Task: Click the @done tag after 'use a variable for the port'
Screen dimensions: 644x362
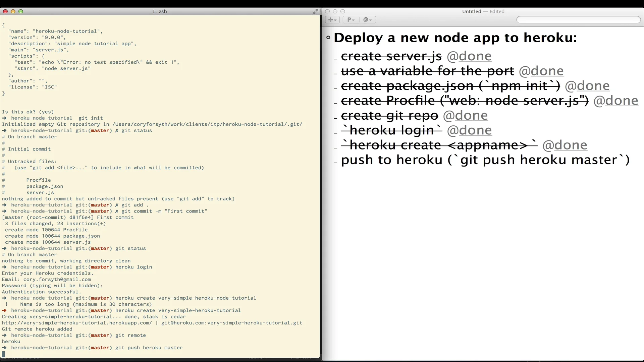Action: (541, 71)
